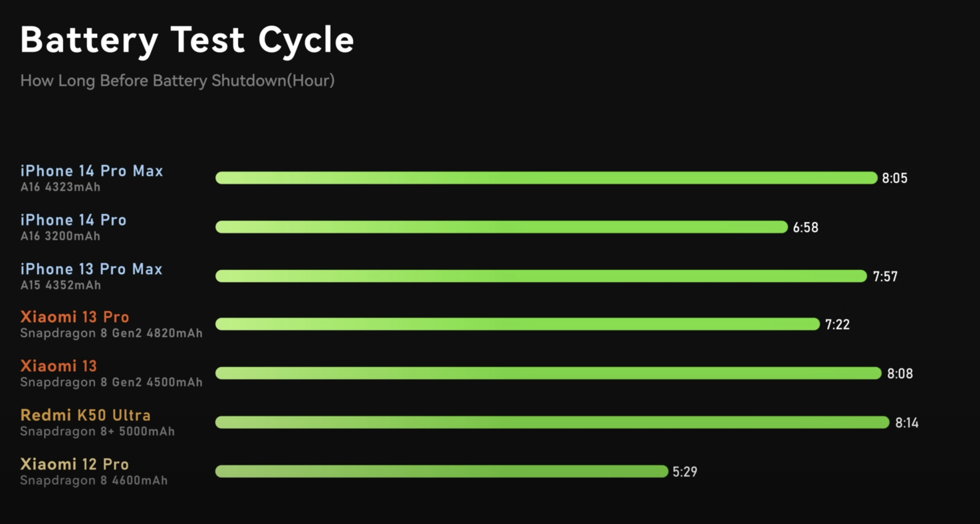This screenshot has width=980, height=524.
Task: Click the Redmi K50 Ultra green bar
Action: pos(552,422)
